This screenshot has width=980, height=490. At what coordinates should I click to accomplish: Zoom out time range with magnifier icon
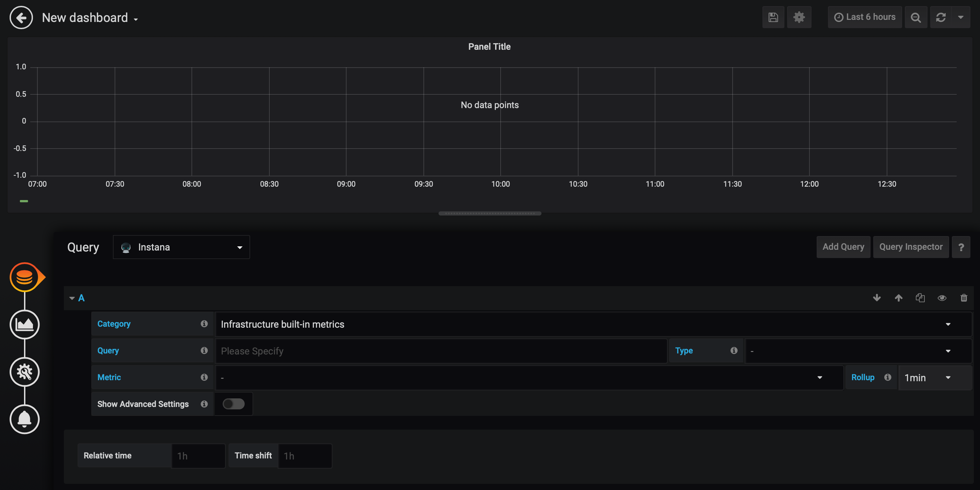click(916, 17)
